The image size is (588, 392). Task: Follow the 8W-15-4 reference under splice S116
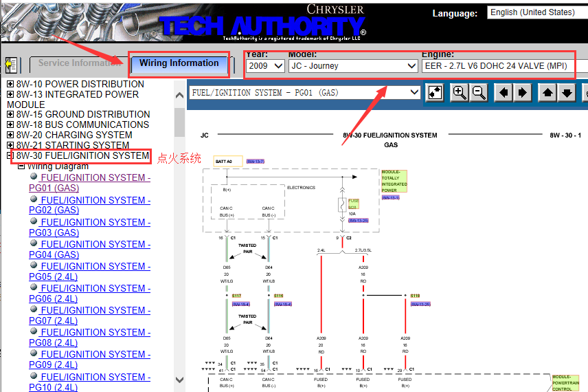point(283,304)
